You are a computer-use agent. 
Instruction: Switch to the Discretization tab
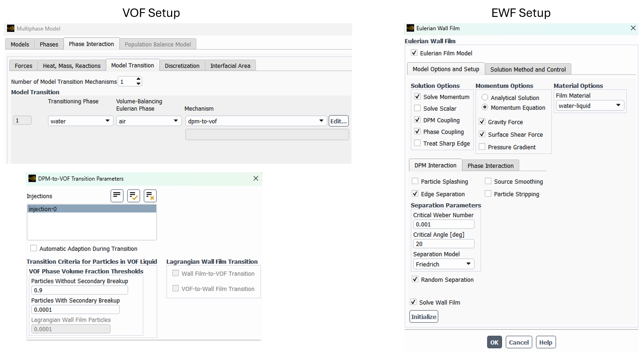coord(182,66)
